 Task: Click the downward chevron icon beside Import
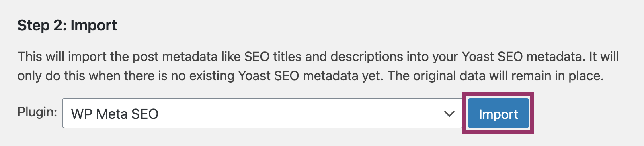[x=449, y=114]
